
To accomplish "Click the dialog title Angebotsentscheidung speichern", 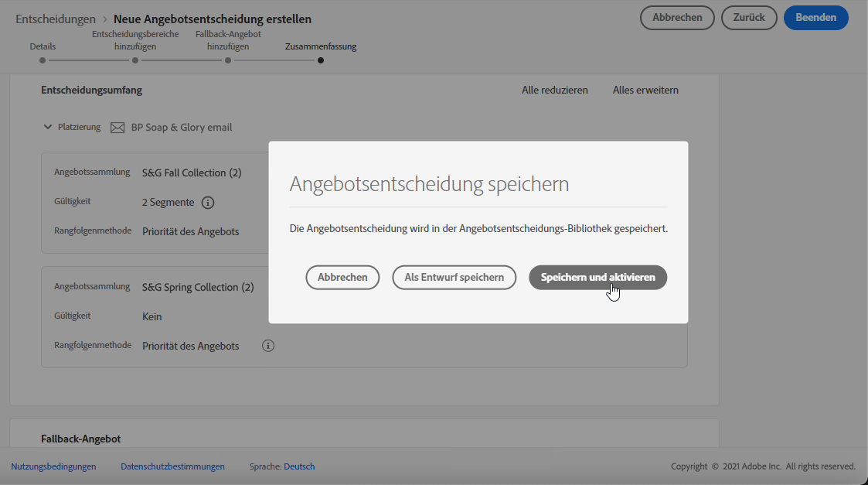I will pos(429,183).
